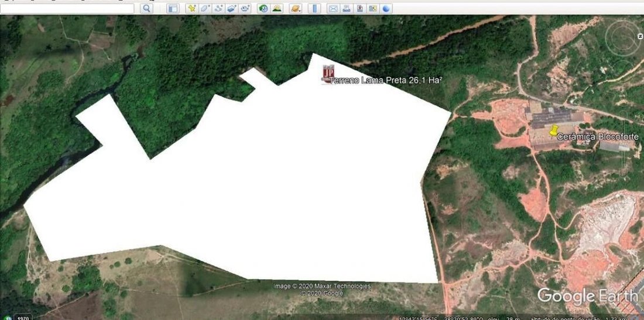The height and width of the screenshot is (320, 644).
Task: Click the Record a Tour icon
Action: coord(245,8)
